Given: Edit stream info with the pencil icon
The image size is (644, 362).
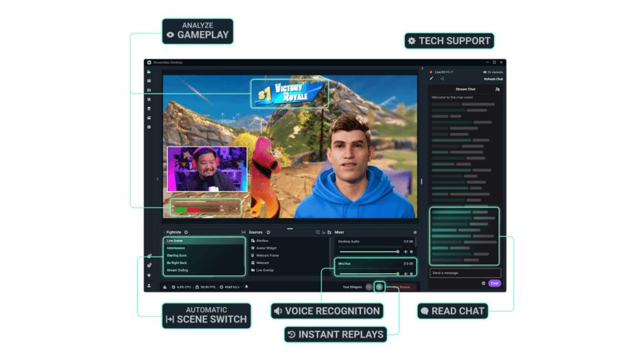Looking at the screenshot, I should (431, 79).
